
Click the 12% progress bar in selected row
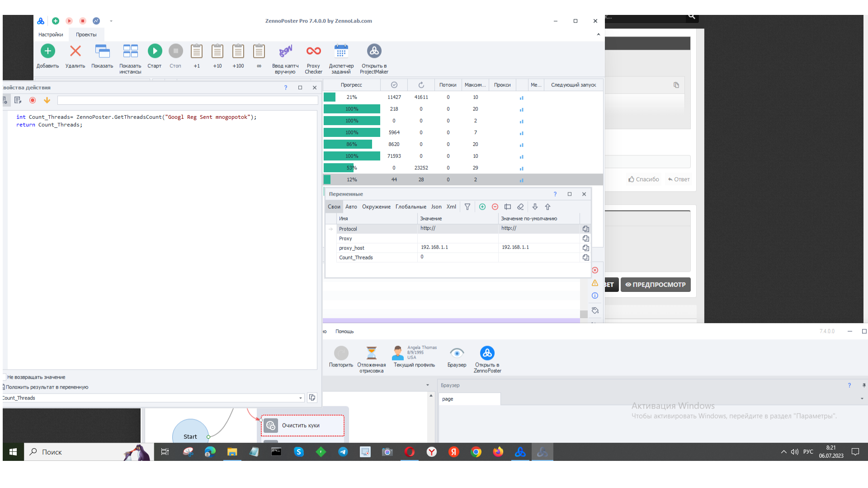[352, 179]
